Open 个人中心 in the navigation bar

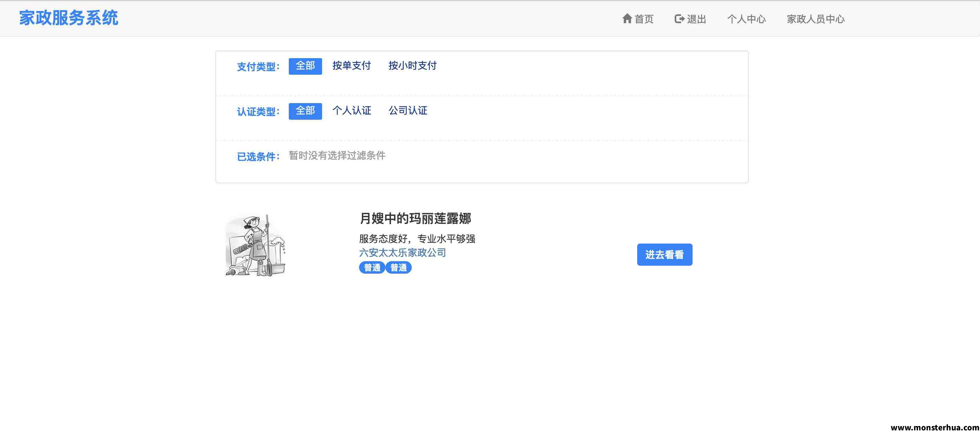746,19
